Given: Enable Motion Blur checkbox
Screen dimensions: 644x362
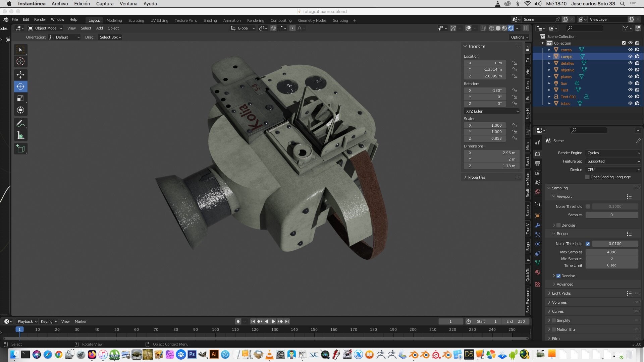Looking at the screenshot, I should click(554, 329).
